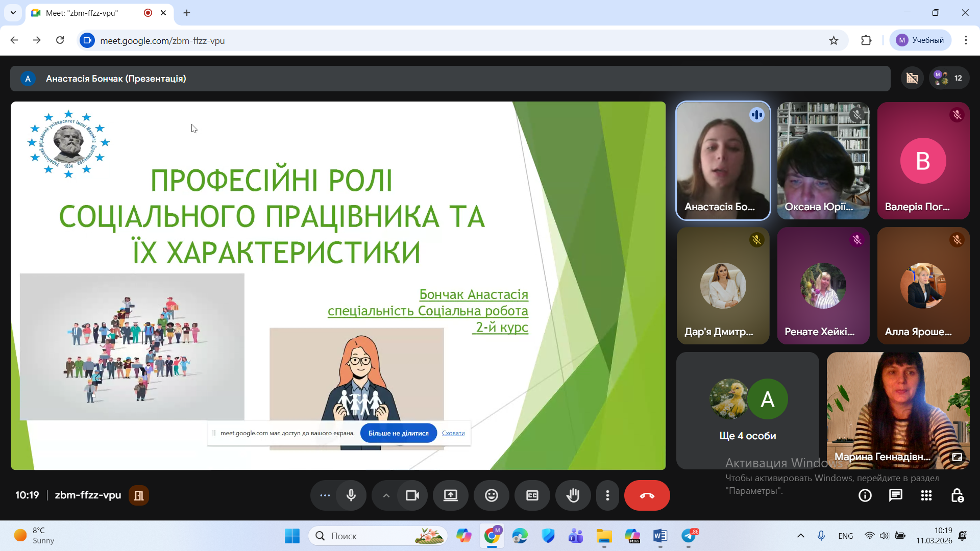Viewport: 980px width, 551px height.
Task: Click 'Більше не ділитися' stop sharing button
Action: 398,433
